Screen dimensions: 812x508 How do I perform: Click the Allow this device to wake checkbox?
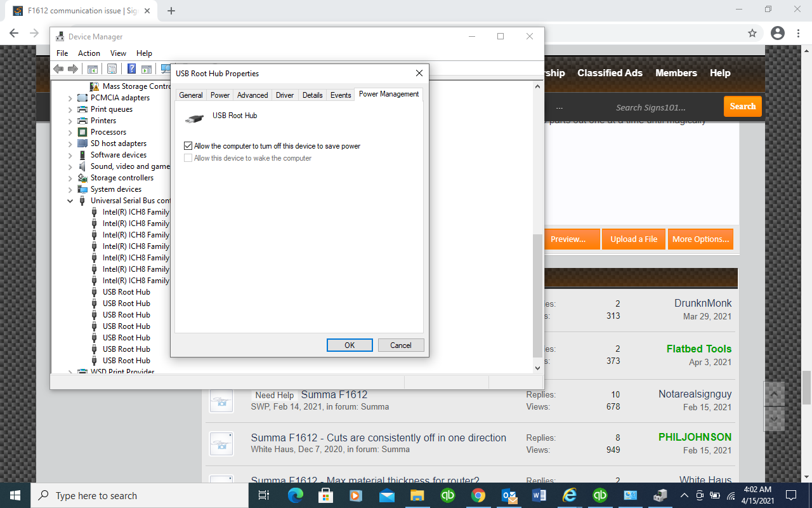[x=188, y=158]
